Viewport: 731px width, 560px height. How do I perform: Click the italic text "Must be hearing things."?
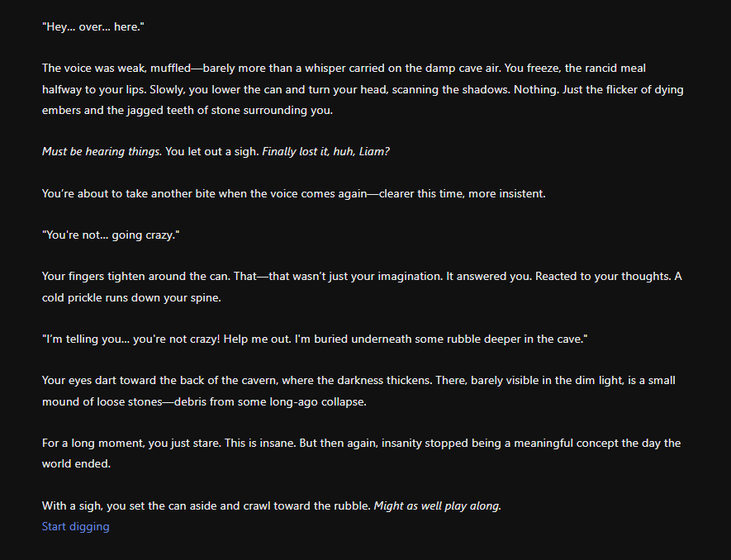tap(102, 152)
